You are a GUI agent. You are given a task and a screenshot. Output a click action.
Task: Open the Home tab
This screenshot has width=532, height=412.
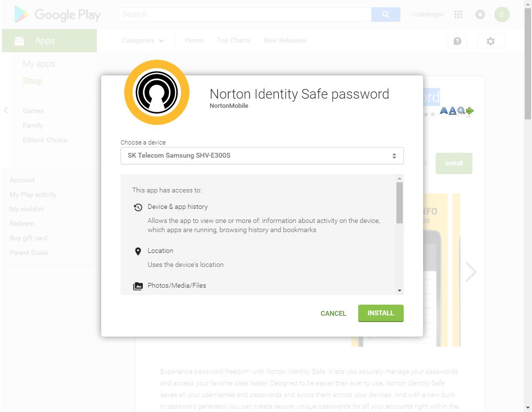[x=195, y=41]
